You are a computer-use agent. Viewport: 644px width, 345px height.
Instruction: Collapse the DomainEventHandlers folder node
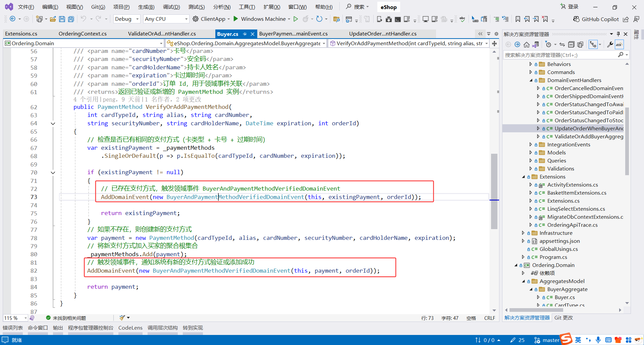coord(531,80)
